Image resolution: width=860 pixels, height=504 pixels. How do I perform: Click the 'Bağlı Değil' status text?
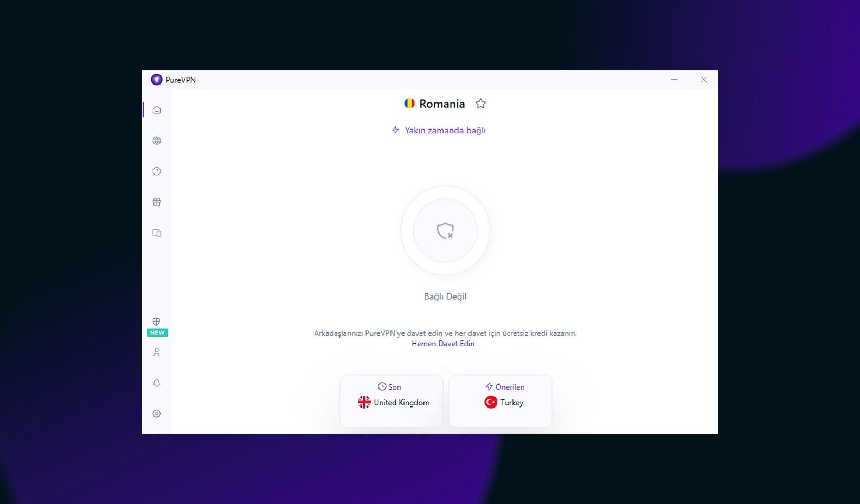pyautogui.click(x=445, y=296)
